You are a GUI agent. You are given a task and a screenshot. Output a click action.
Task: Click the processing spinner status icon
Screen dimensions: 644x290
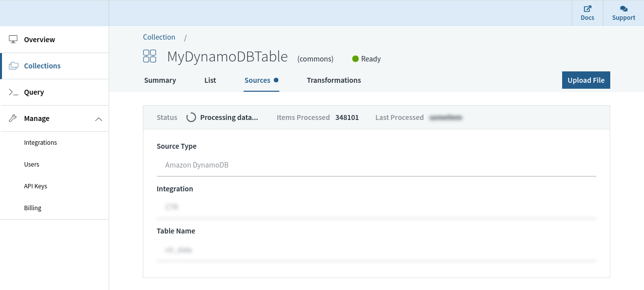[x=191, y=117]
